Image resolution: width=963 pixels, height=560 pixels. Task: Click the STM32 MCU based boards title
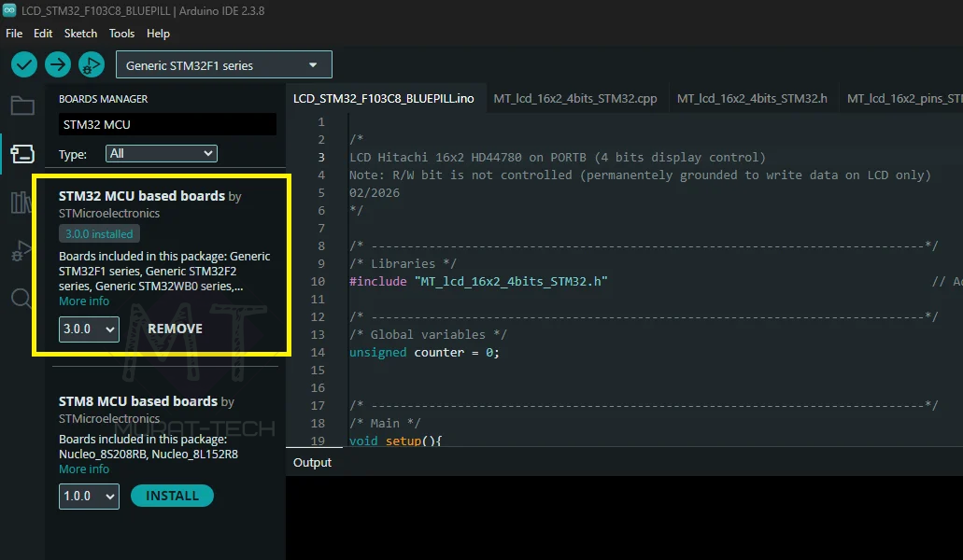[x=142, y=196]
